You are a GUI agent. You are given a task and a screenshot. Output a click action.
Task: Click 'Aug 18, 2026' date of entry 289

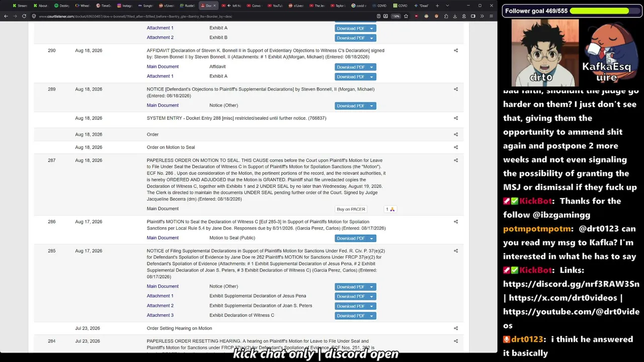click(x=89, y=89)
